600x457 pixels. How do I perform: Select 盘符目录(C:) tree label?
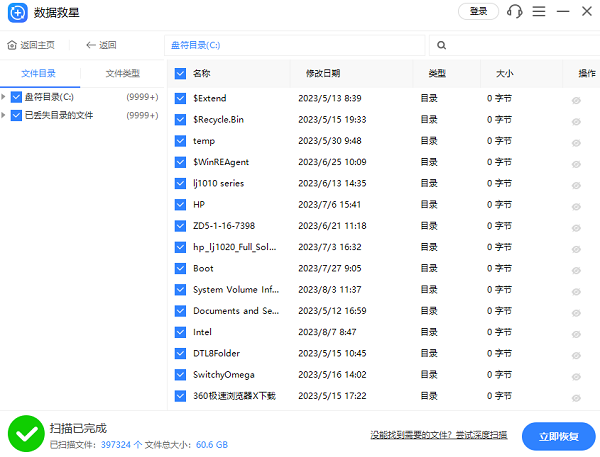49,97
